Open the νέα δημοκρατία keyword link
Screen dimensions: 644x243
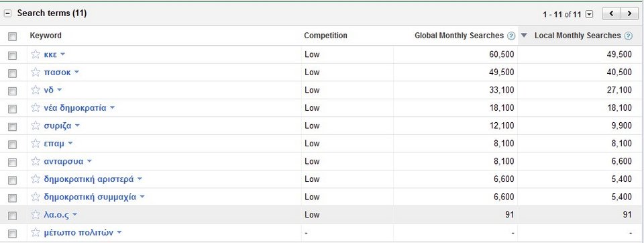tap(74, 108)
